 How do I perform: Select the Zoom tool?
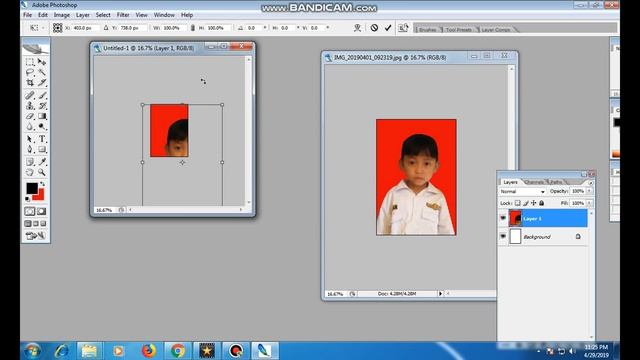[42, 172]
